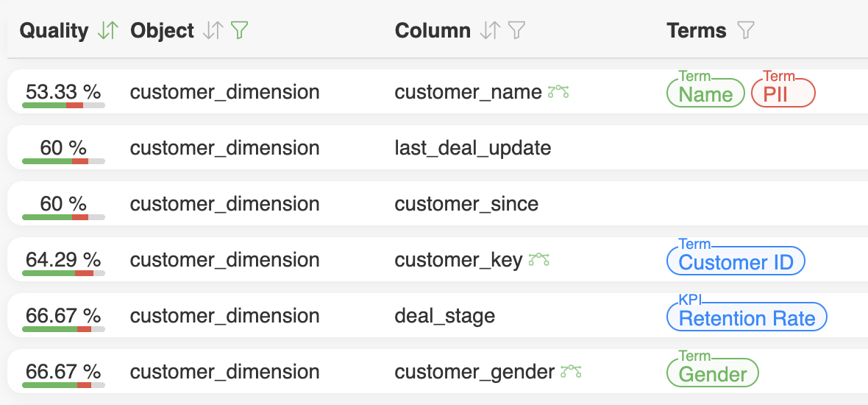Select the customer_since column name
Viewport: 868px width, 405px height.
point(466,204)
